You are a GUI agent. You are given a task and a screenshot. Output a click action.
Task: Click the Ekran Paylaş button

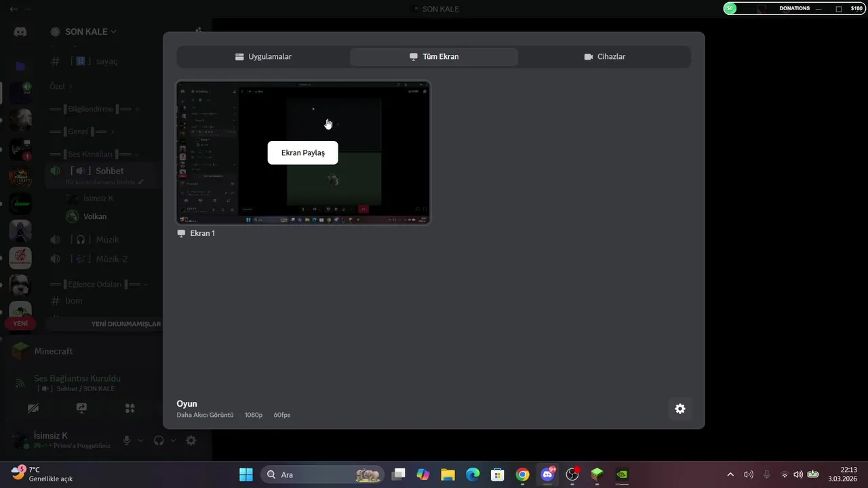(x=302, y=152)
